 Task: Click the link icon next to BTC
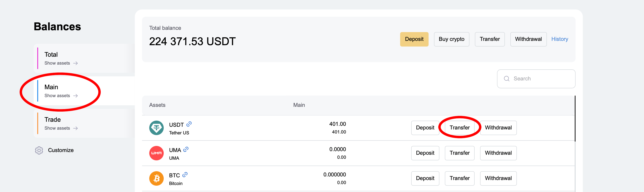[185, 175]
